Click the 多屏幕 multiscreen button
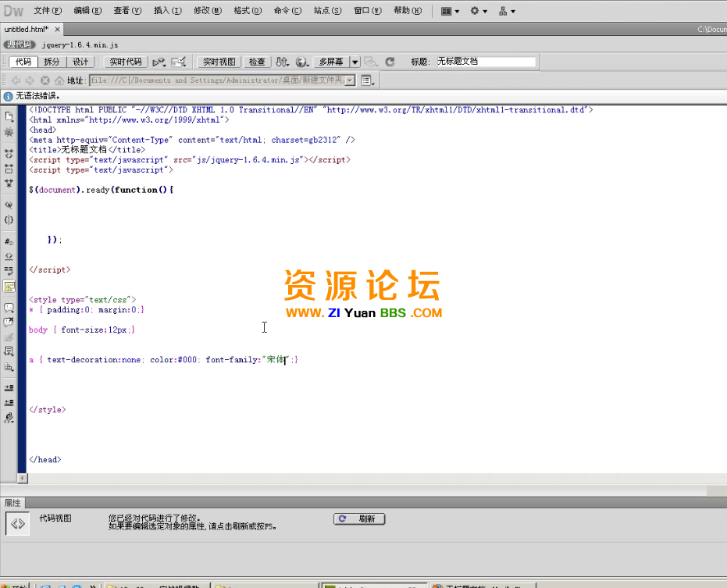727x588 pixels. (331, 62)
